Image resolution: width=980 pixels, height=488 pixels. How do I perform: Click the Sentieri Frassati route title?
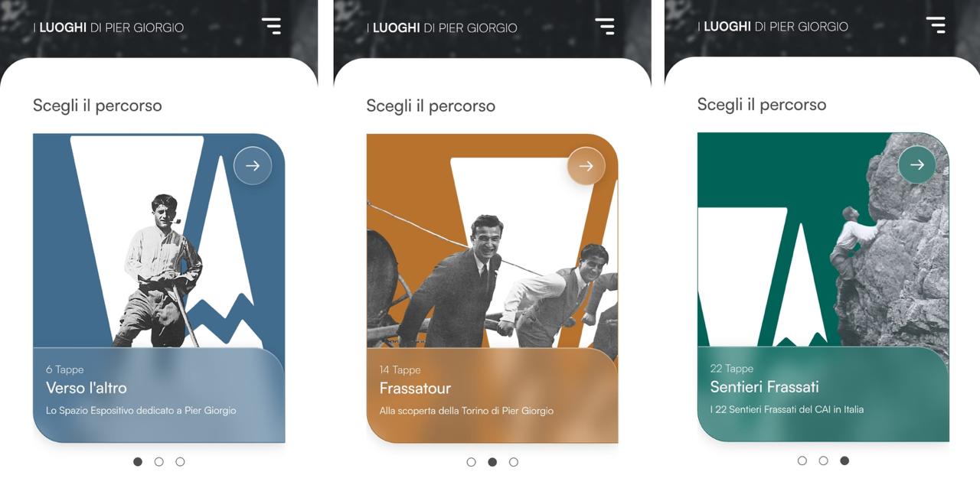coord(764,387)
